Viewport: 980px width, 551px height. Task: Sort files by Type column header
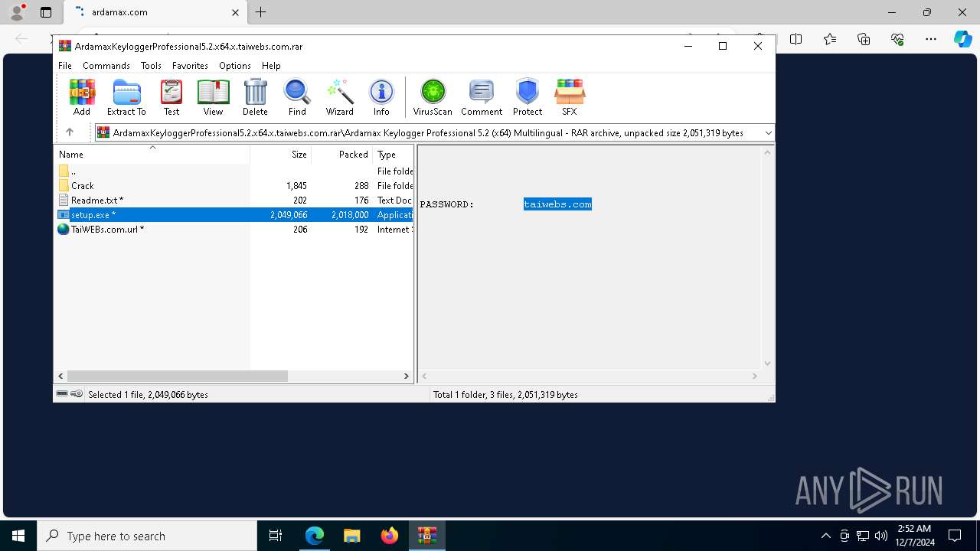point(394,154)
